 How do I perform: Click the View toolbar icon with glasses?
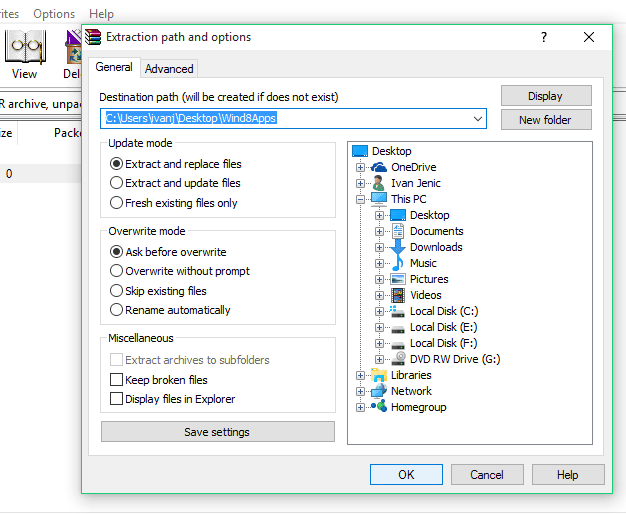25,47
